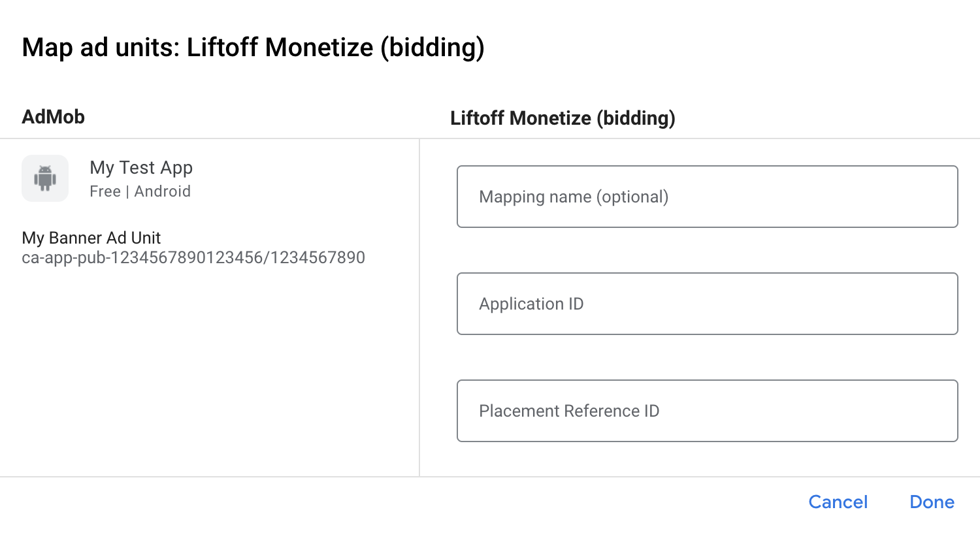Click the Android robot app icon
This screenshot has height=546, width=980.
pos(45,178)
